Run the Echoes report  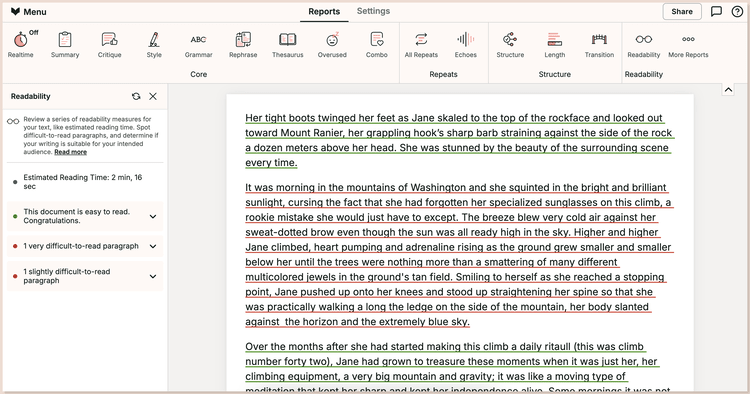[x=465, y=45]
